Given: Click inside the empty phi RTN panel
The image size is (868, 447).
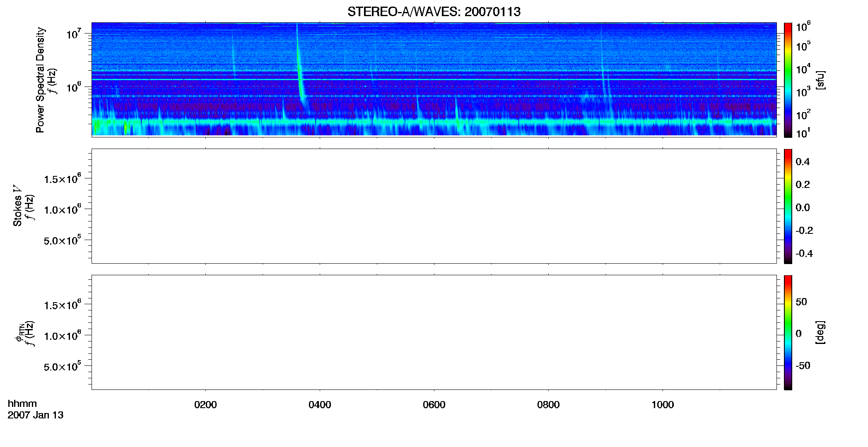Looking at the screenshot, I should tap(434, 332).
